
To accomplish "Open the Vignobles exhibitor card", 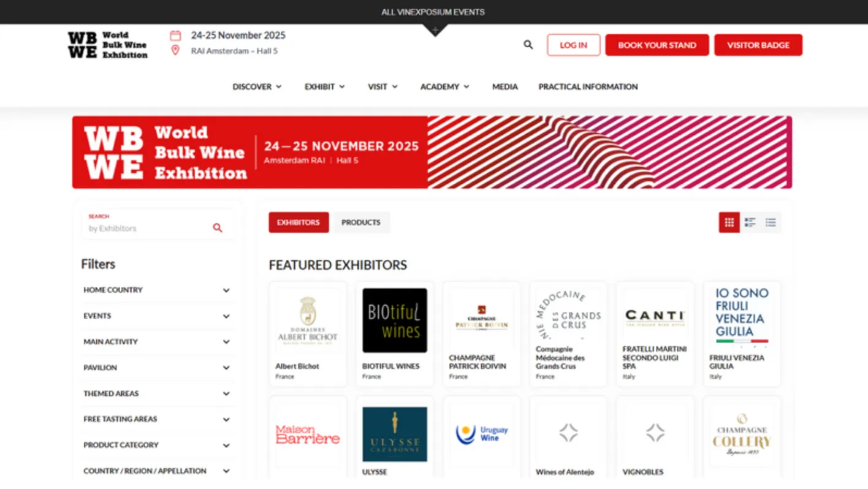I will pyautogui.click(x=655, y=437).
